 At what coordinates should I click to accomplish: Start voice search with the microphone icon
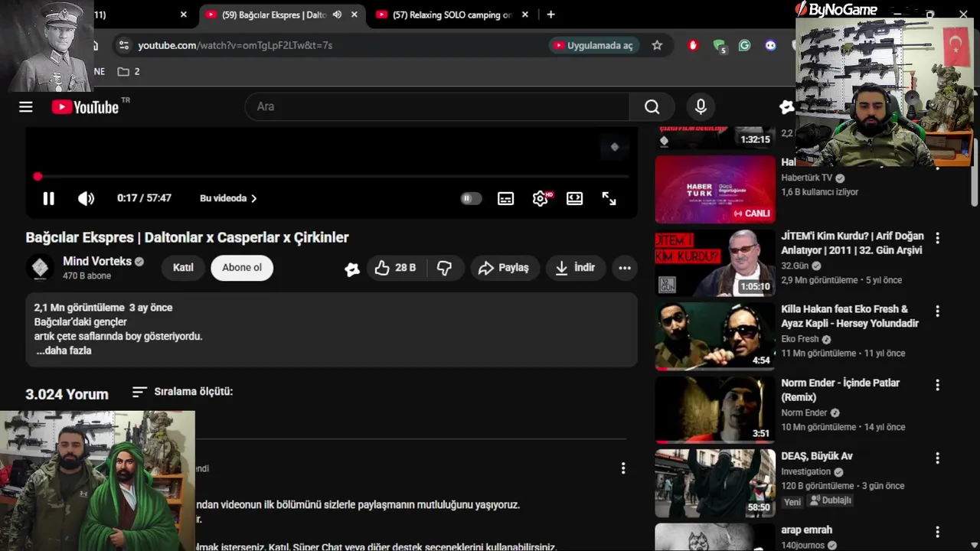click(x=701, y=107)
